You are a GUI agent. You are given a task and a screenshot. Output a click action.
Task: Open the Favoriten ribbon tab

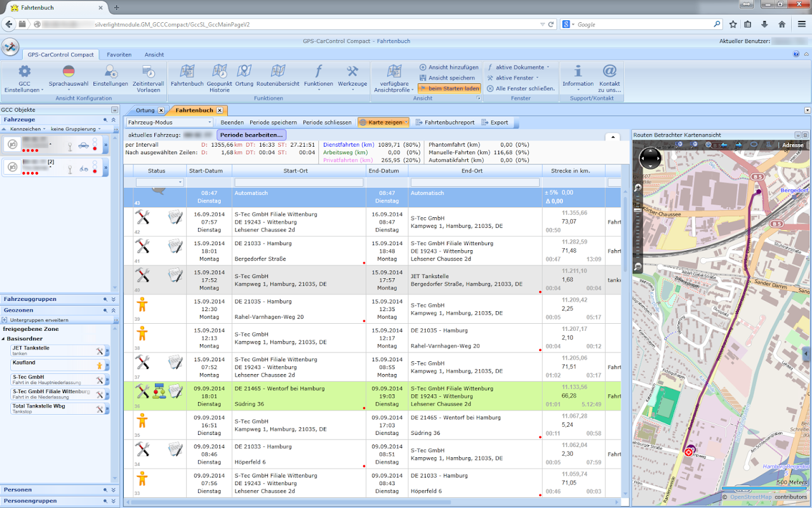(x=119, y=55)
